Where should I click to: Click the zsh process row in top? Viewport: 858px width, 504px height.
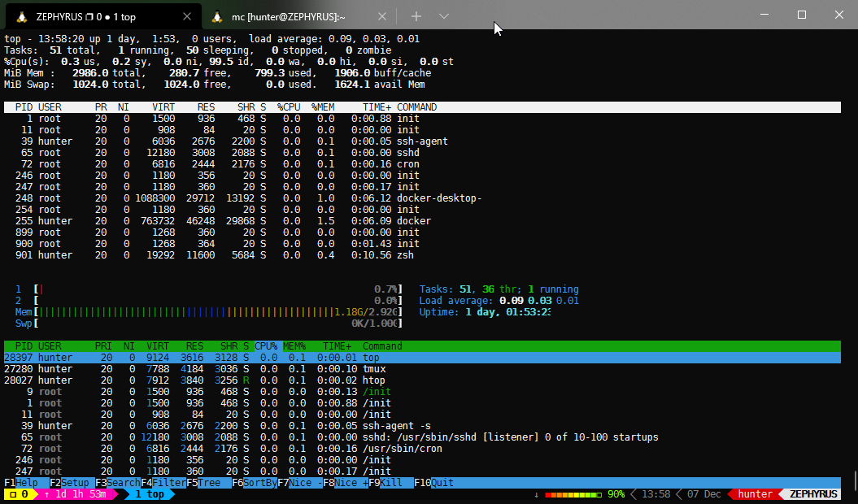(422, 255)
